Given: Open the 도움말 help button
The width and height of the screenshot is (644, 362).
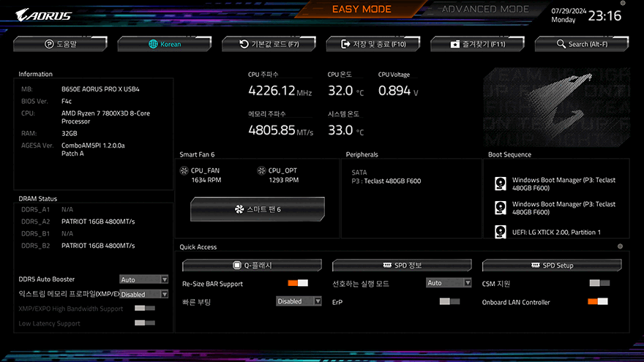Looking at the screenshot, I should [x=60, y=44].
